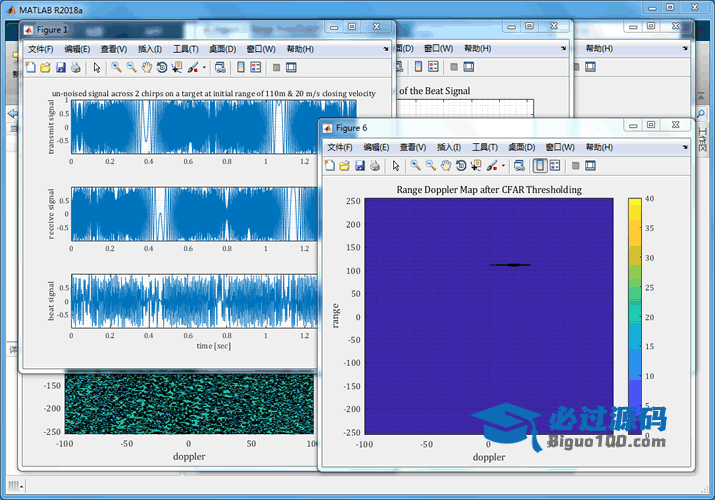The image size is (715, 500).
Task: Click Hide Plot Tools in Figure 6 toolbar
Action: coord(575,166)
